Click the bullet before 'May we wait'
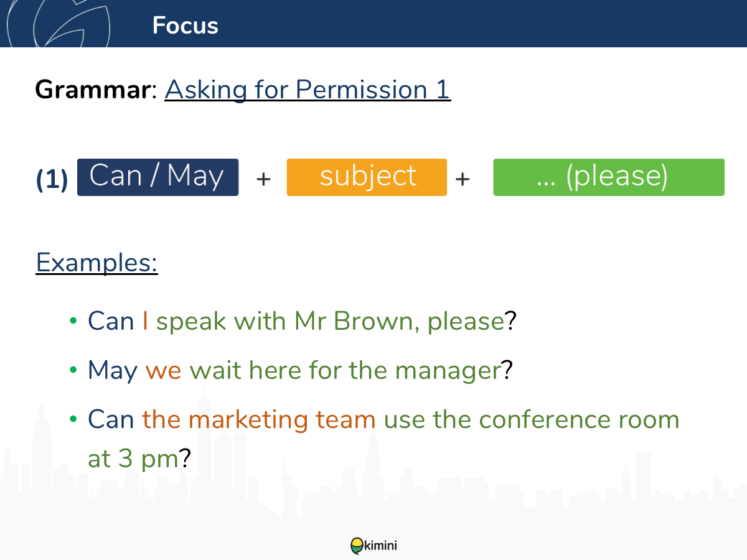Screen dimensions: 747x560 [73, 371]
